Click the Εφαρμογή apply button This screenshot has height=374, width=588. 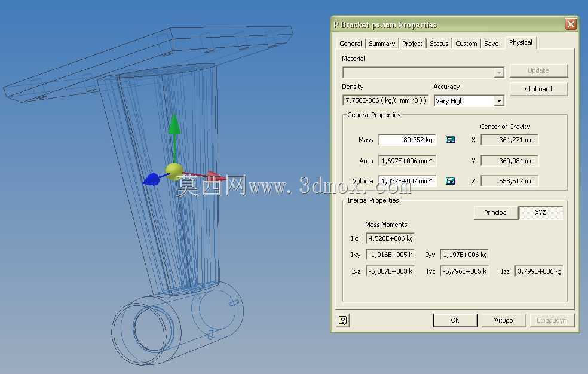pyautogui.click(x=551, y=320)
